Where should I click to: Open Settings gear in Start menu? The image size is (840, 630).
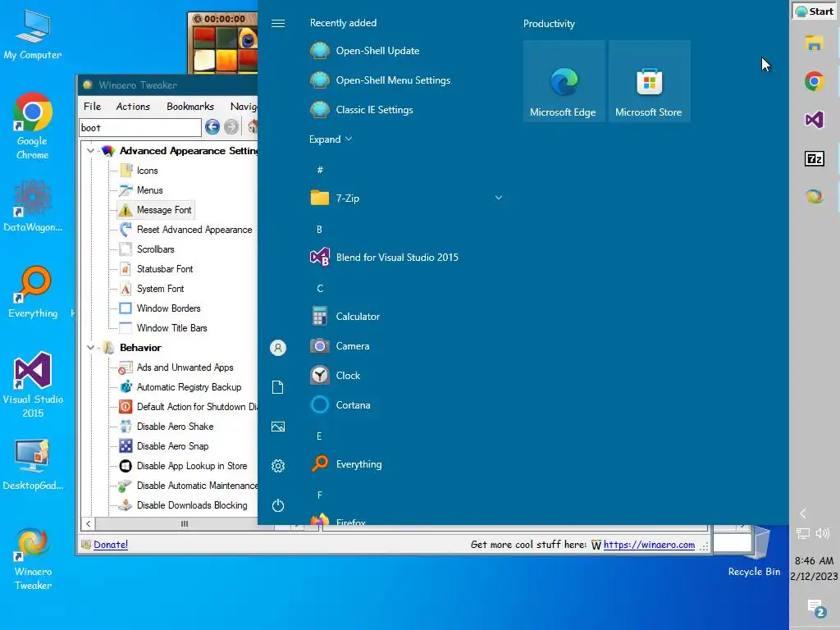coord(278,466)
